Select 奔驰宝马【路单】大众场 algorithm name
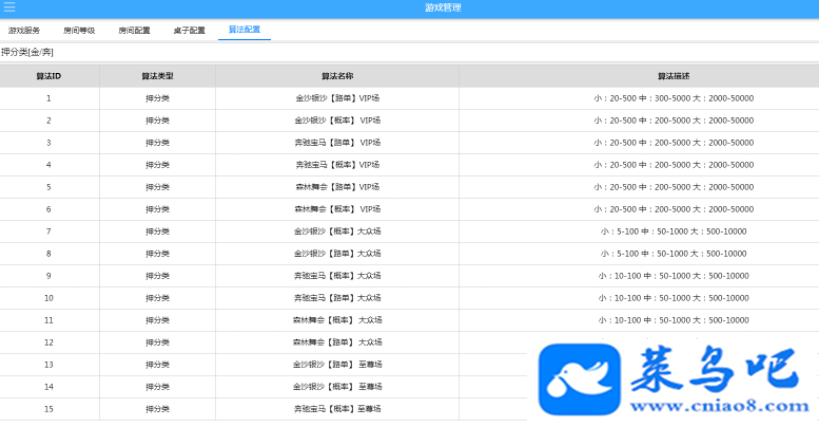The height and width of the screenshot is (427, 822). (x=337, y=298)
